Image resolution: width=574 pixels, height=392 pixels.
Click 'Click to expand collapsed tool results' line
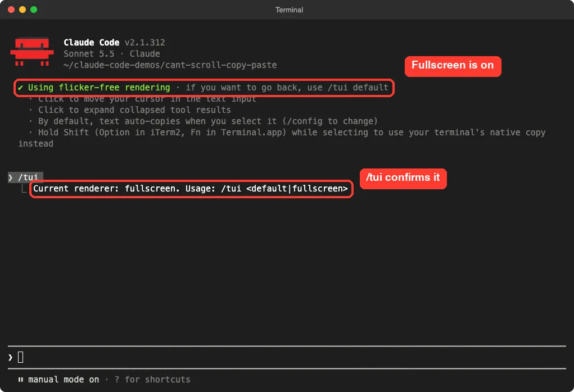pos(134,110)
